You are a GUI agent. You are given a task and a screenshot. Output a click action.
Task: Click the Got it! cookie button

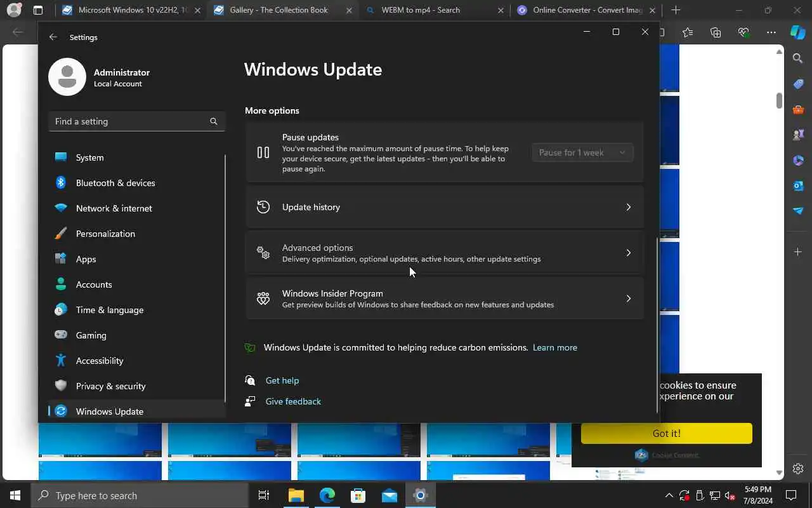(x=667, y=433)
